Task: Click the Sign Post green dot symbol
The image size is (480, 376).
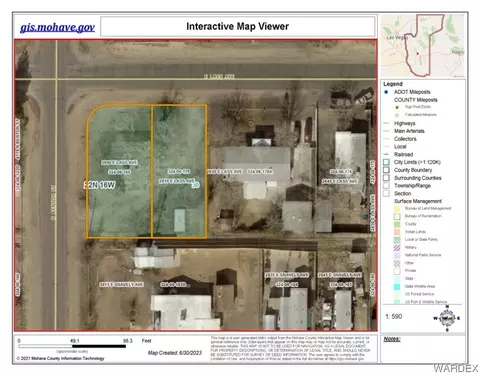Action: [x=397, y=107]
